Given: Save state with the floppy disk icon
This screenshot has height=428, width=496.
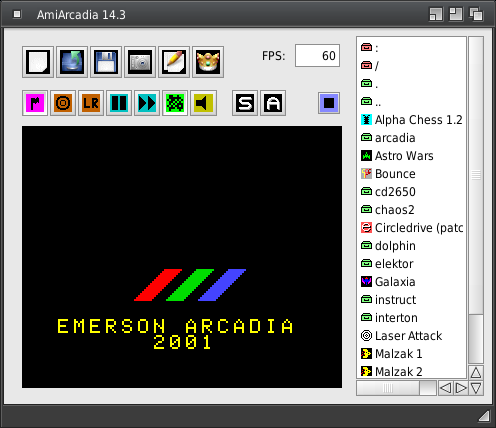Looking at the screenshot, I should 106,62.
